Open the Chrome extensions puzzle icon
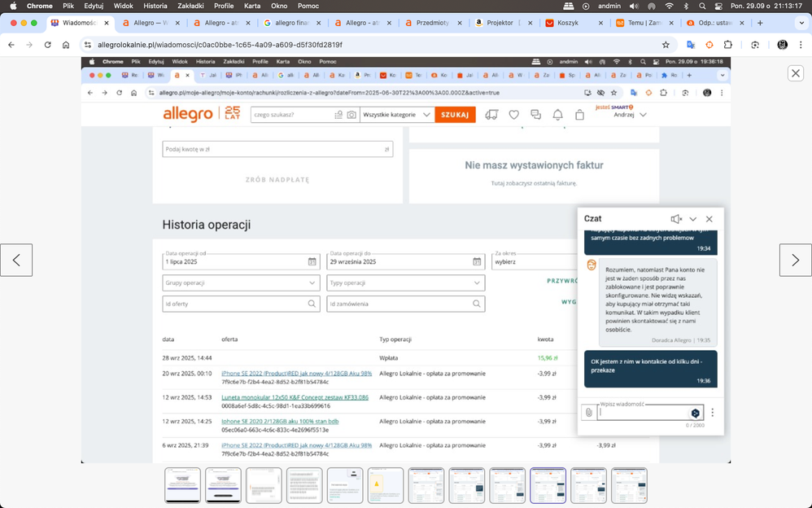The image size is (812, 508). click(728, 45)
